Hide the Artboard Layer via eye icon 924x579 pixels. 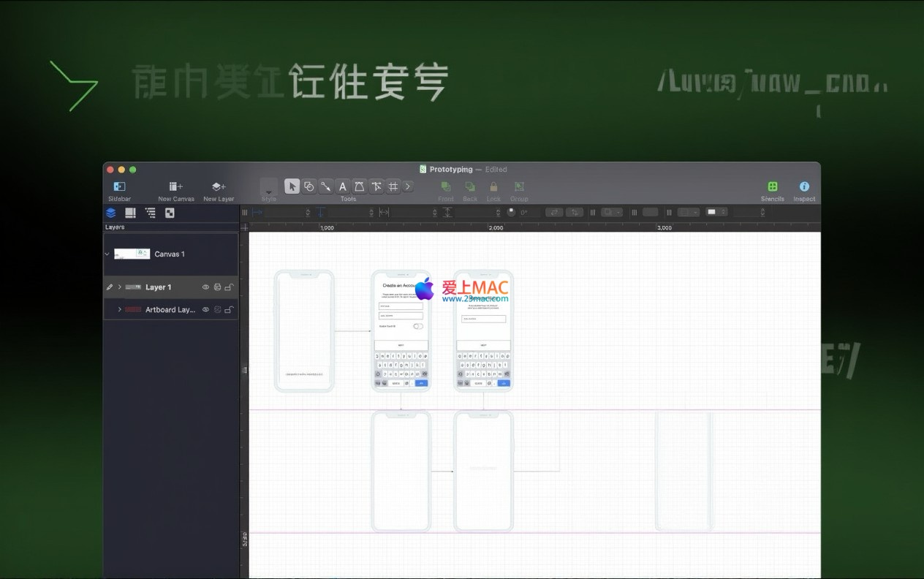click(205, 310)
